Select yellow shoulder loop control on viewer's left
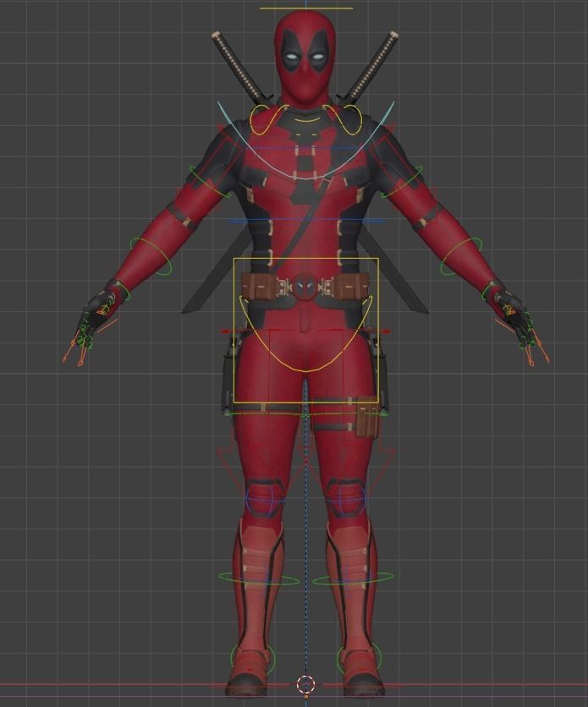588x707 pixels. [x=269, y=119]
